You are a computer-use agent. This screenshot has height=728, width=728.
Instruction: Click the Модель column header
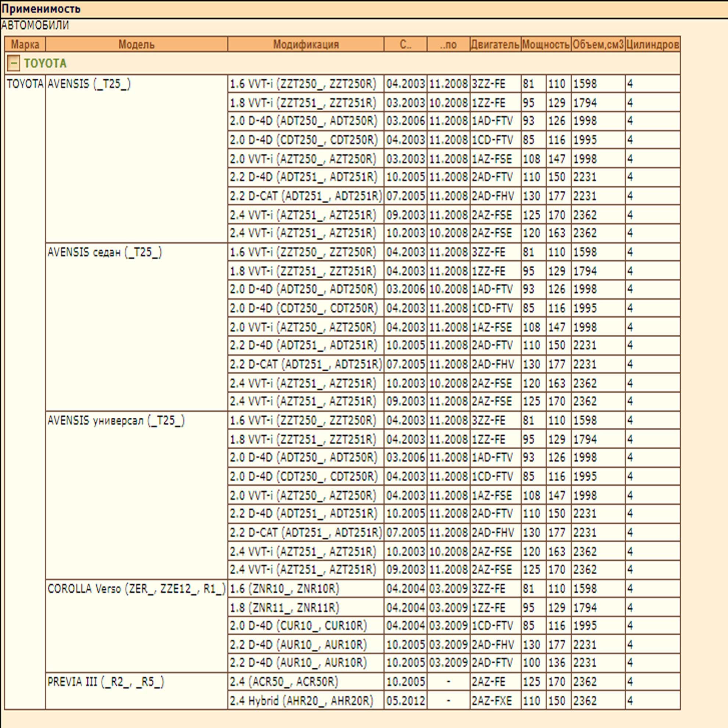coord(136,44)
